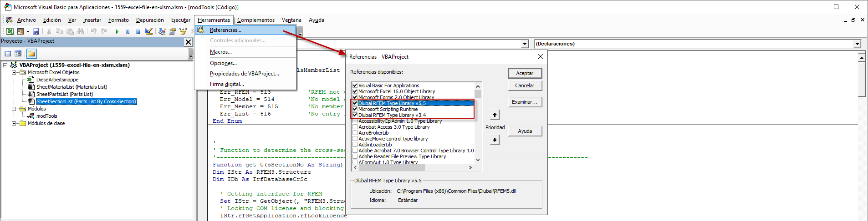868x221 pixels.
Task: Click the Copy toolbar icon
Action: pos(59,31)
